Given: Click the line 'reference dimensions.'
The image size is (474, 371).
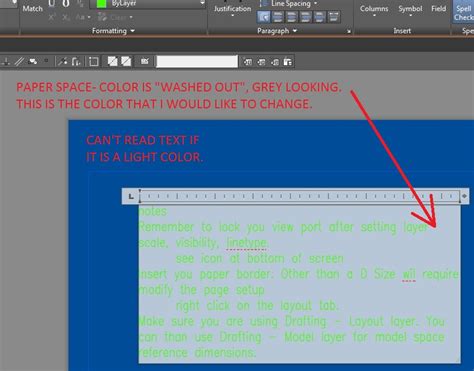Looking at the screenshot, I should 197,353.
